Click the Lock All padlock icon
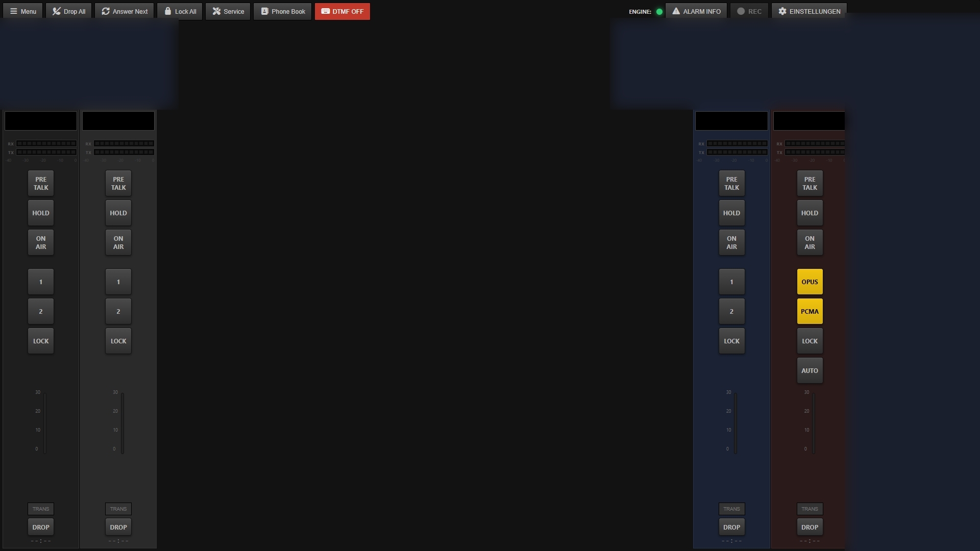 pos(167,11)
